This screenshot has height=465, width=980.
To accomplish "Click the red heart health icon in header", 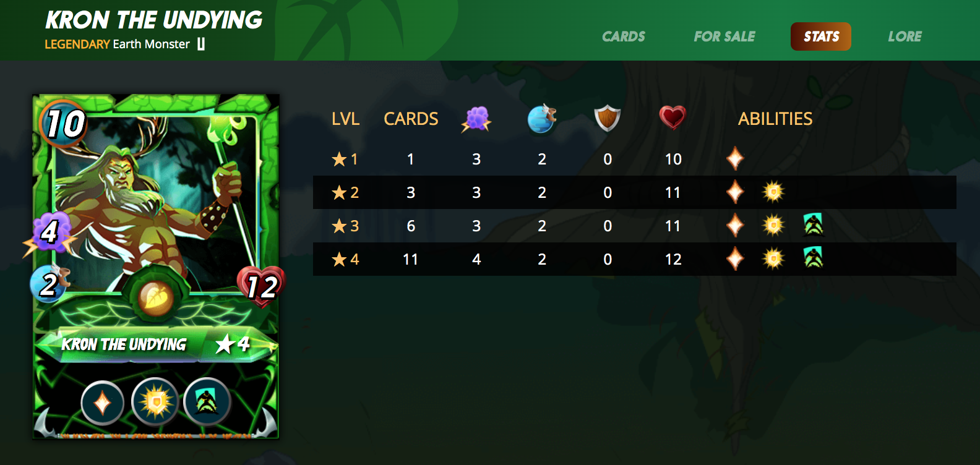I will 673,117.
